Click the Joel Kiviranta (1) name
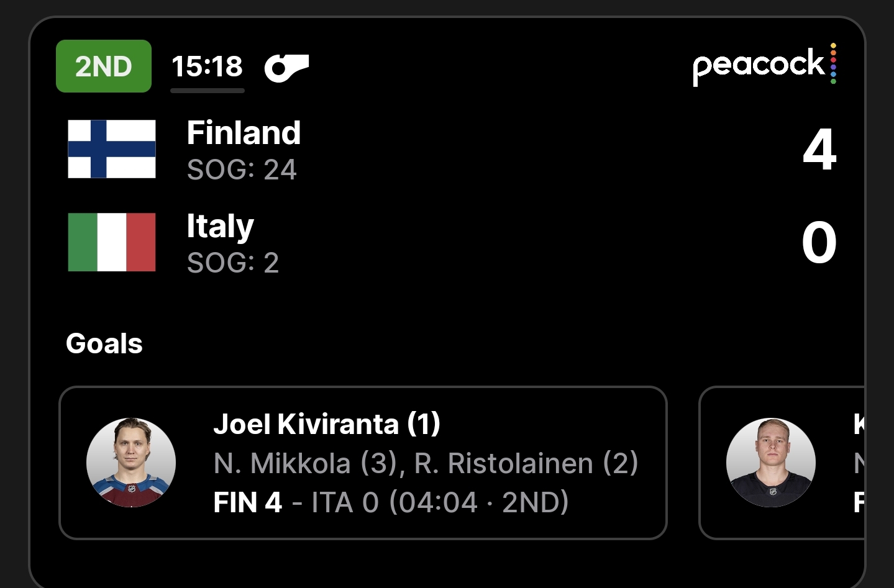This screenshot has height=588, width=894. (x=327, y=424)
